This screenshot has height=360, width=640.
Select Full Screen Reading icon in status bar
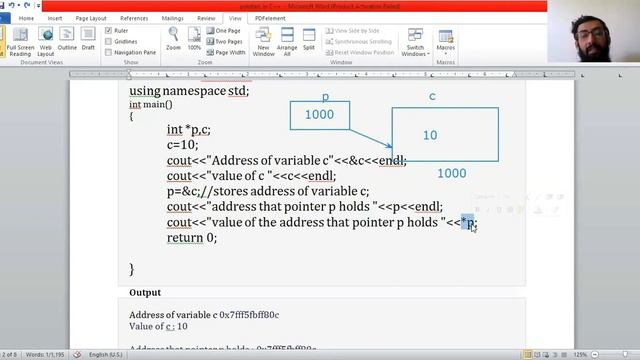point(537,355)
